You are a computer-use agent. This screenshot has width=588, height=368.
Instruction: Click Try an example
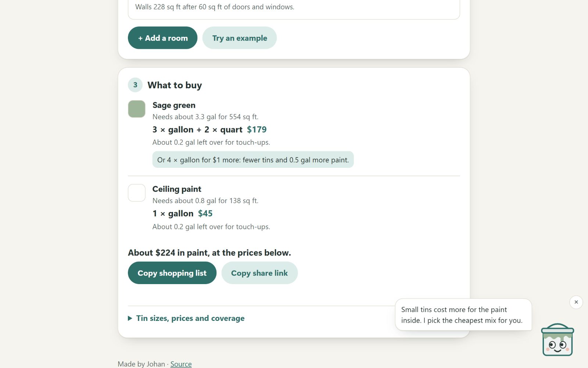click(240, 38)
